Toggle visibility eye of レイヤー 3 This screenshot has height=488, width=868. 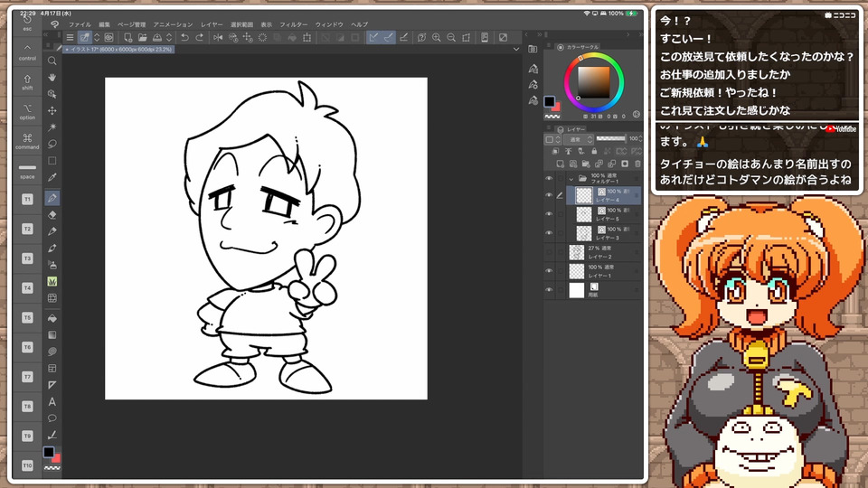549,233
